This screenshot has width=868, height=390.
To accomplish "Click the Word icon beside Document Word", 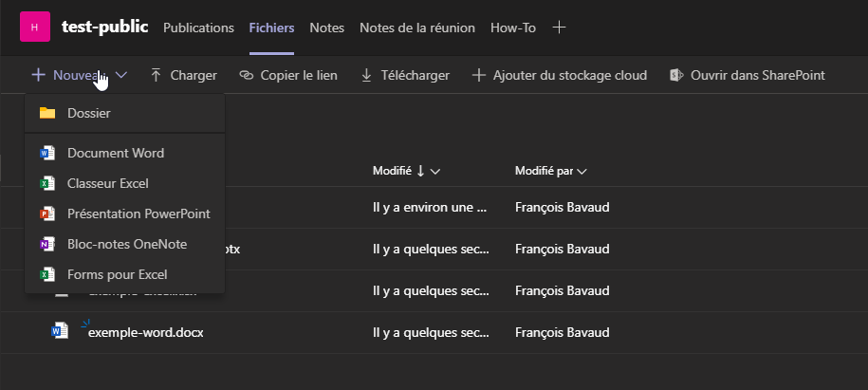I will pyautogui.click(x=47, y=153).
